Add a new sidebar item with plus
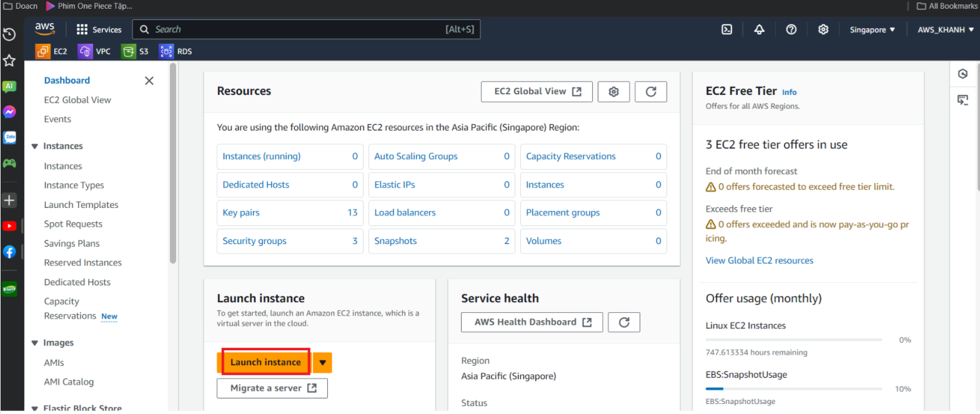This screenshot has height=414, width=980. tap(9, 200)
